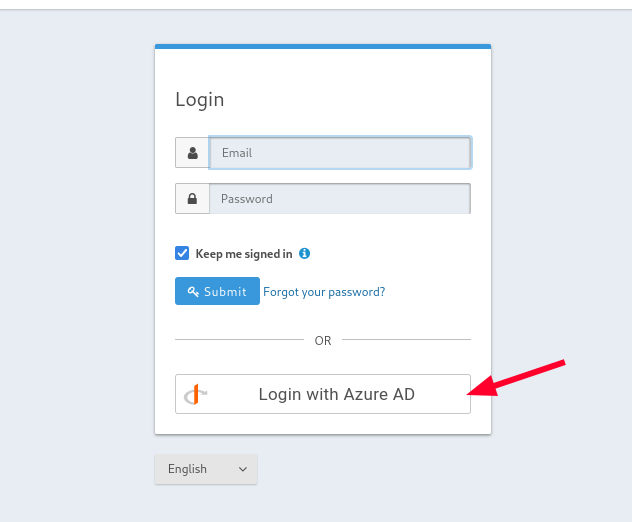This screenshot has height=522, width=632.
Task: Click the Keep me signed in label text
Action: [244, 254]
